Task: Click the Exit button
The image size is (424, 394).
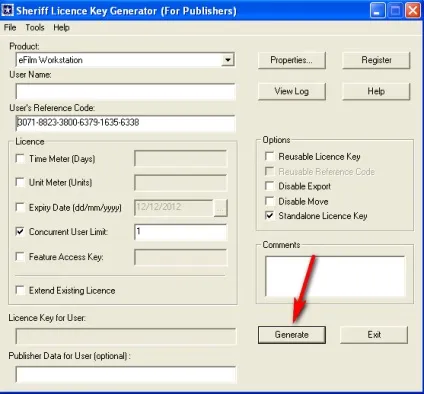Action: click(x=374, y=335)
